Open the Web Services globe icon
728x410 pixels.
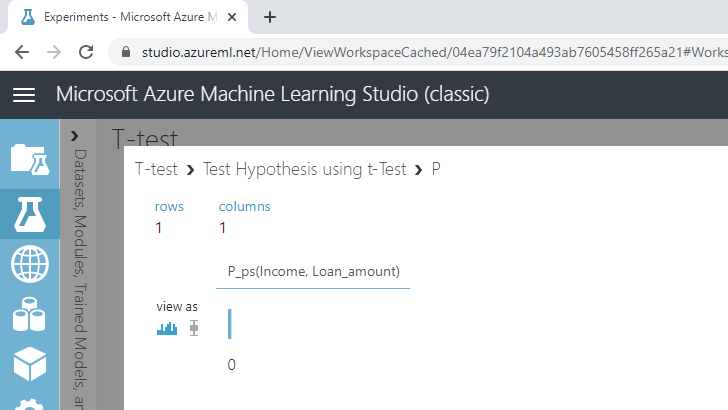(30, 264)
